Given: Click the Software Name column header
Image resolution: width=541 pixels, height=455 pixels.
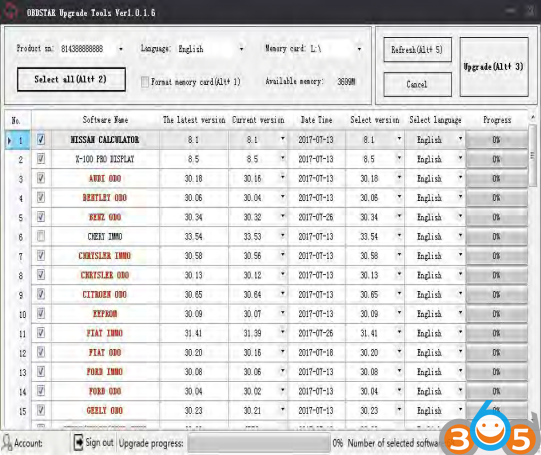Looking at the screenshot, I should [x=105, y=120].
